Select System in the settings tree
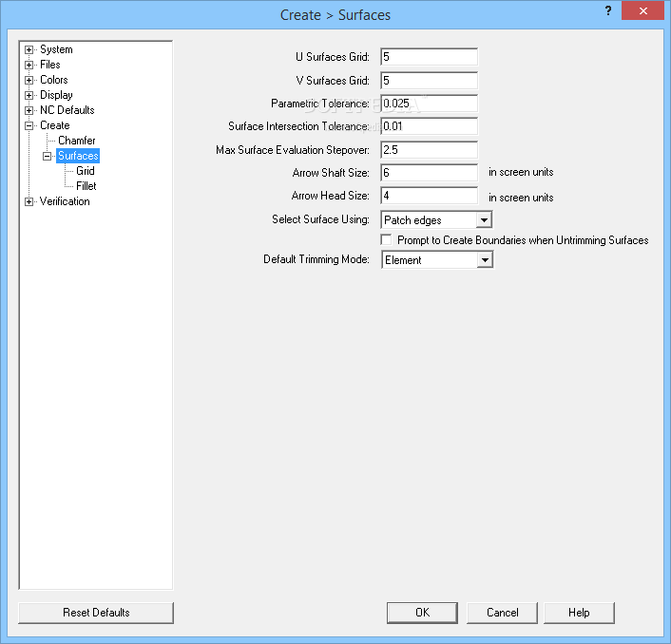 [x=56, y=49]
